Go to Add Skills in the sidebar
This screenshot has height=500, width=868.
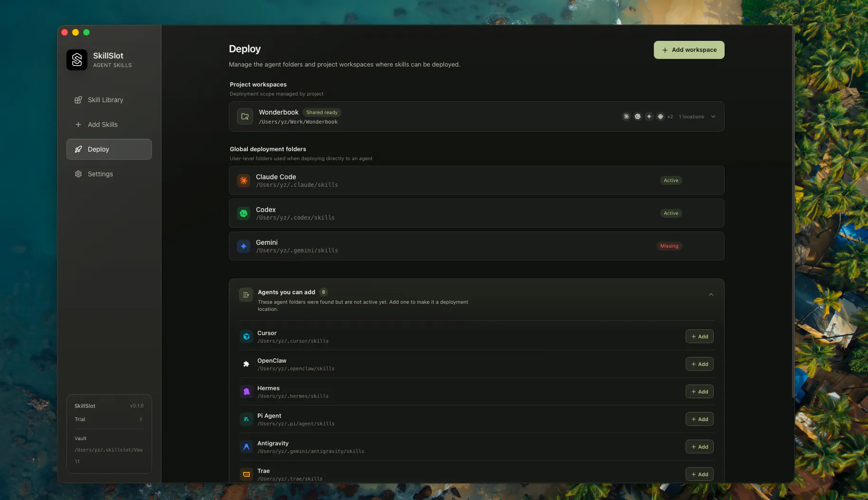point(109,125)
